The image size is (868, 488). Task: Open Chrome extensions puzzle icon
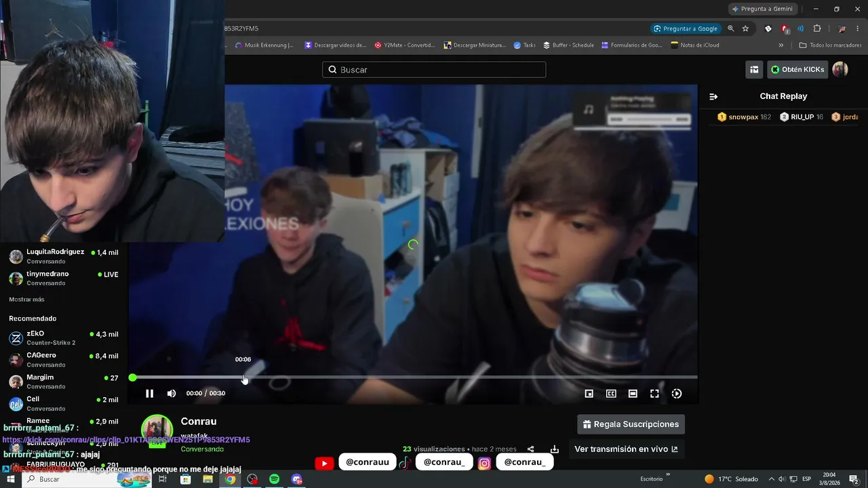[x=816, y=28]
